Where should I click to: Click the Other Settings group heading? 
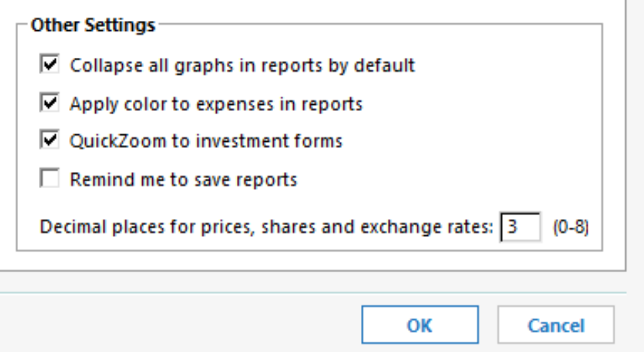point(93,25)
